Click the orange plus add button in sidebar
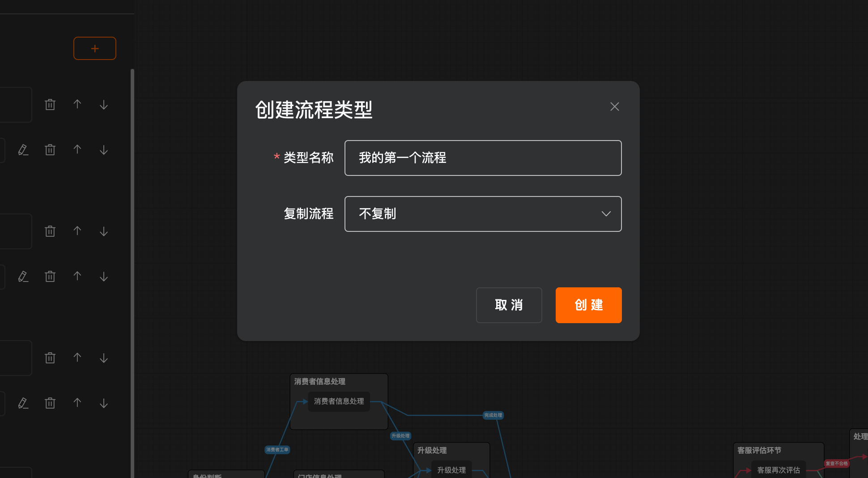Screen dimensions: 868x478 (95, 48)
